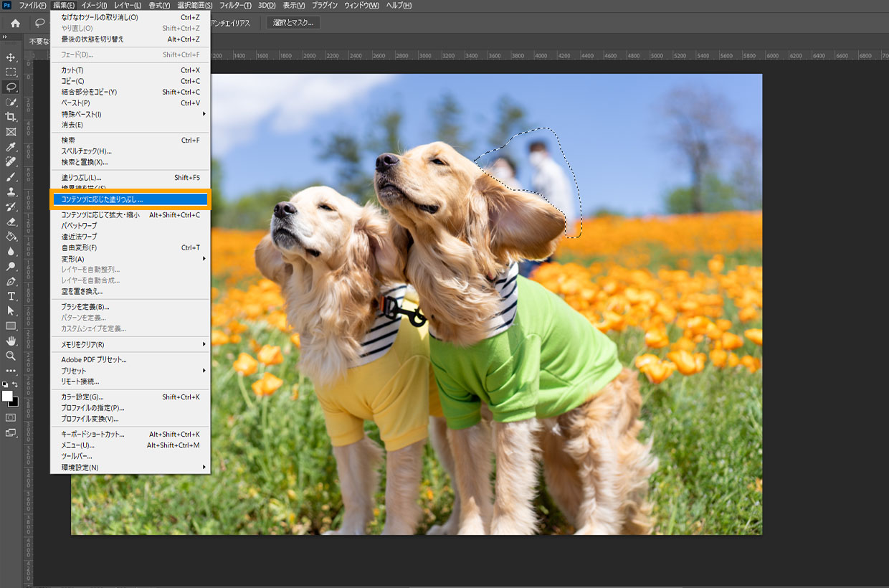Viewport: 889px width, 588px height.
Task: Select the Quick Selection tool
Action: 11,102
